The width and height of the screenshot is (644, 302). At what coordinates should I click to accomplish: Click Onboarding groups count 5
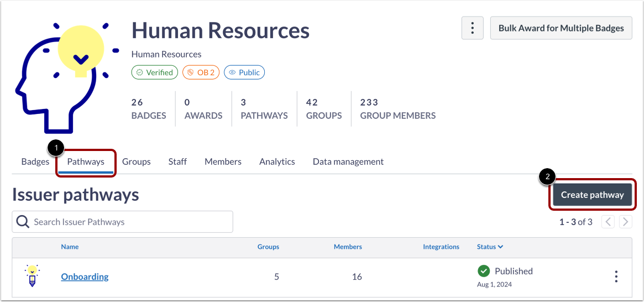[x=276, y=277]
